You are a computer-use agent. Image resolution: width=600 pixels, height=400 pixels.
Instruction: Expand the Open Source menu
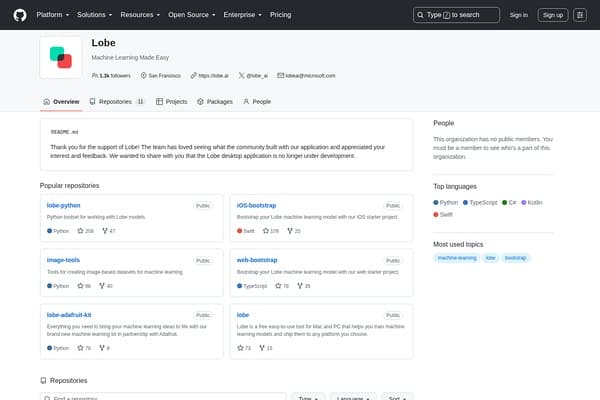192,15
